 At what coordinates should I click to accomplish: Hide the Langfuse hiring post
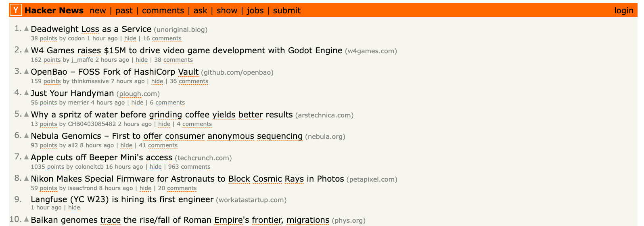click(74, 207)
